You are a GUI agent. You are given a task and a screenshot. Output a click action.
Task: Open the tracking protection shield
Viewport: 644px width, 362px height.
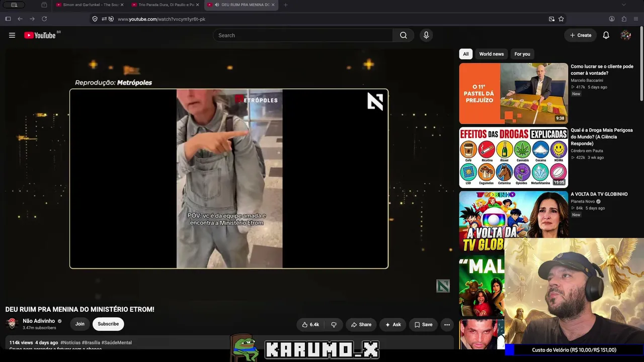[x=95, y=19]
